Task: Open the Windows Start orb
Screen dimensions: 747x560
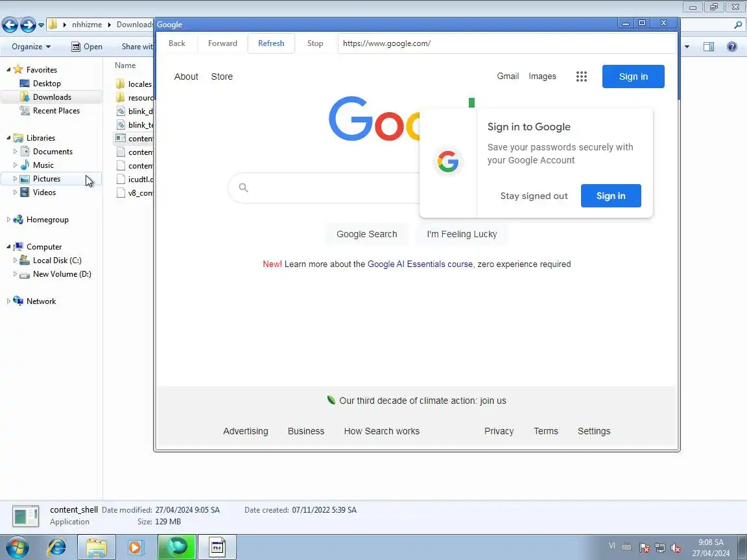Action: (x=17, y=547)
